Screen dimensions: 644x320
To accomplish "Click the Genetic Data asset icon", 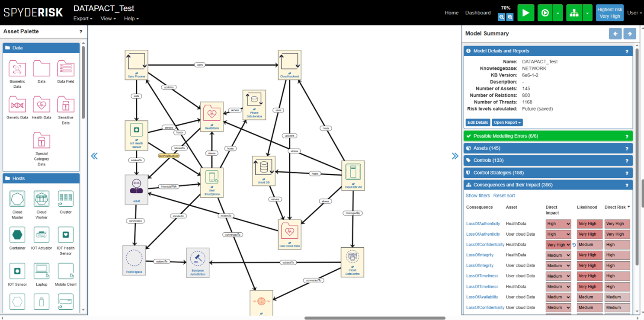I will tap(17, 105).
